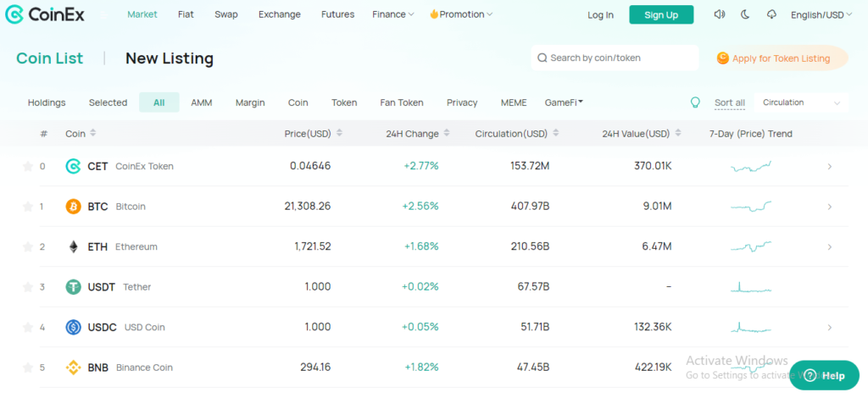Click the USDC coin logo
Image resolution: width=868 pixels, height=398 pixels.
(x=73, y=327)
